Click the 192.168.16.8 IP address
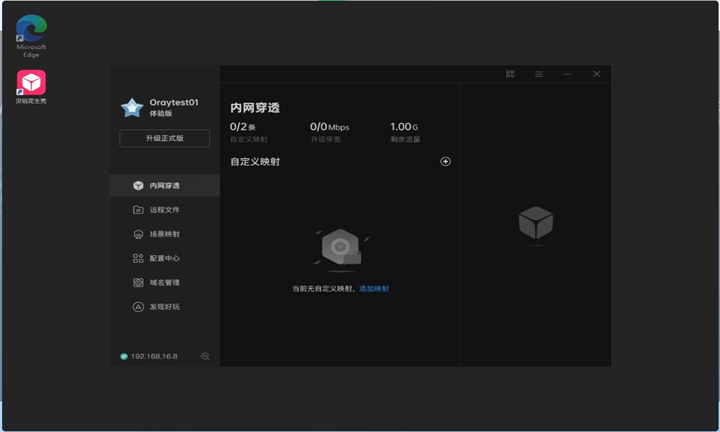 point(154,356)
